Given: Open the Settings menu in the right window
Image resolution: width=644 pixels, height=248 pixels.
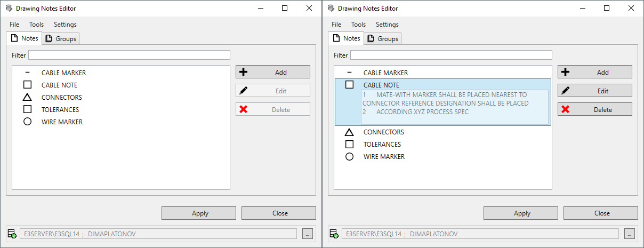Looking at the screenshot, I should (387, 25).
